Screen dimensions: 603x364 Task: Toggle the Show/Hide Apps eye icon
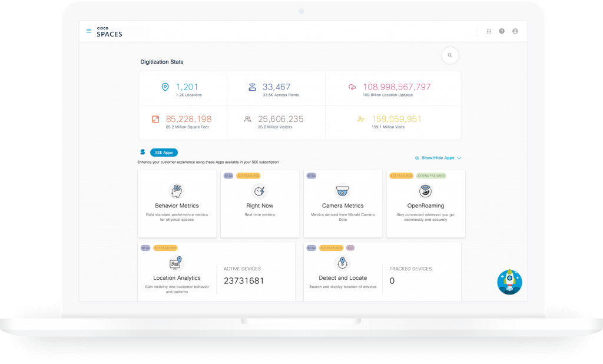(417, 158)
